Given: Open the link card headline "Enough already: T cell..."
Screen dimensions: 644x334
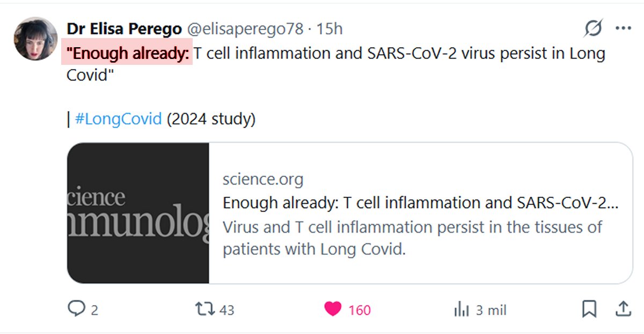Looking at the screenshot, I should click(420, 203).
